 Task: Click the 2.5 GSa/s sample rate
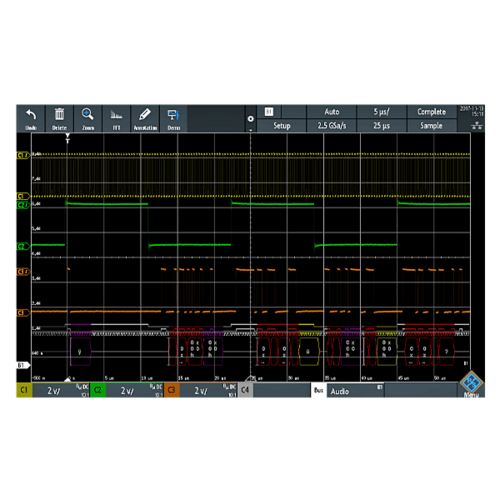[x=332, y=126]
